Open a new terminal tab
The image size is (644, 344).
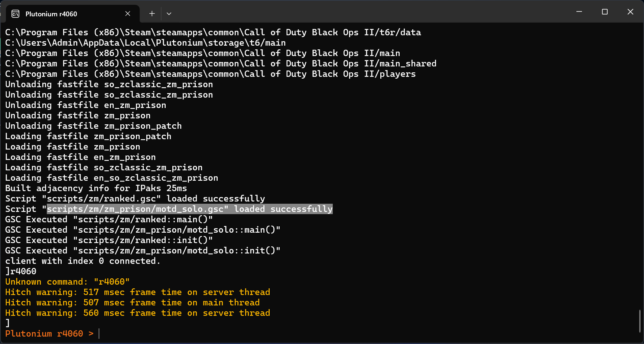click(x=152, y=14)
